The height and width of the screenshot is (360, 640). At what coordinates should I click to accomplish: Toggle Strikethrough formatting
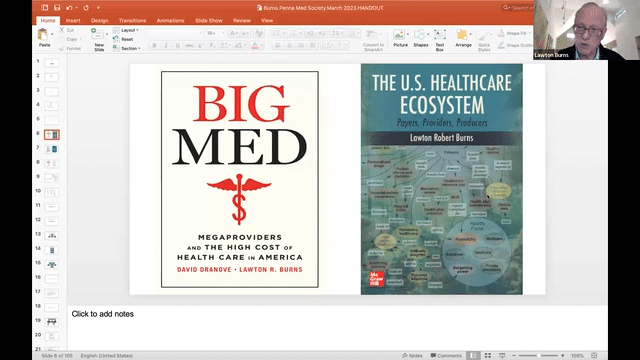(189, 45)
